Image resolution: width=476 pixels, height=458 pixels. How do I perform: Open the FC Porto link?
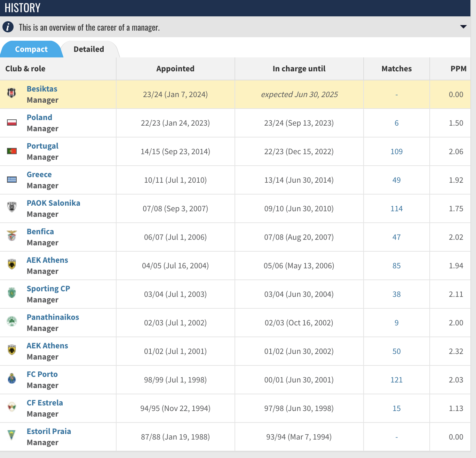click(x=42, y=374)
